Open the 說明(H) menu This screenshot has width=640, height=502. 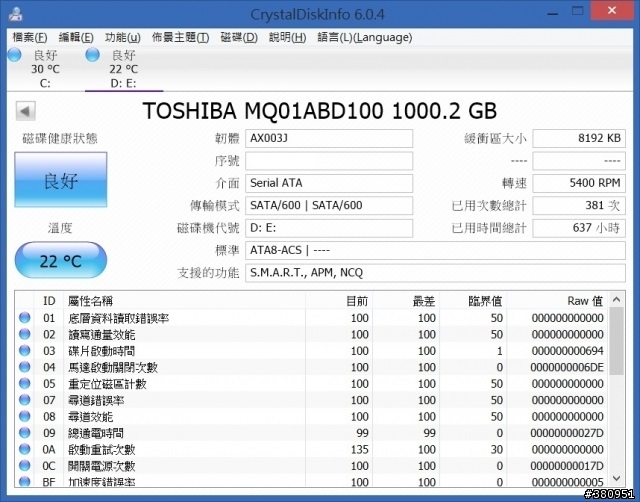(287, 38)
